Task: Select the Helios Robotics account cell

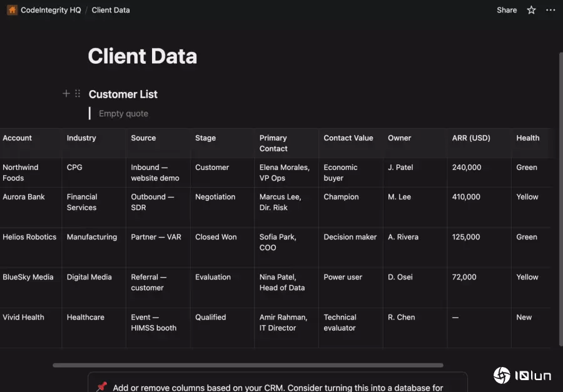Action: click(29, 237)
